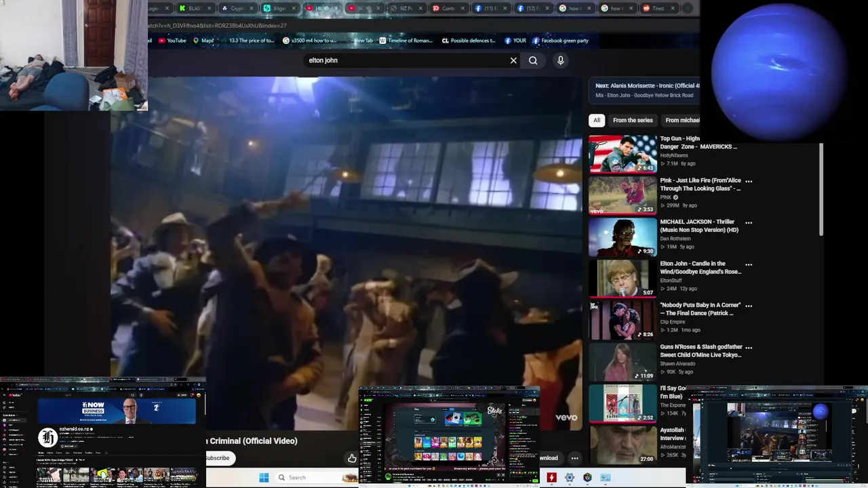
Task: Select the From michael chip
Action: [x=681, y=120]
